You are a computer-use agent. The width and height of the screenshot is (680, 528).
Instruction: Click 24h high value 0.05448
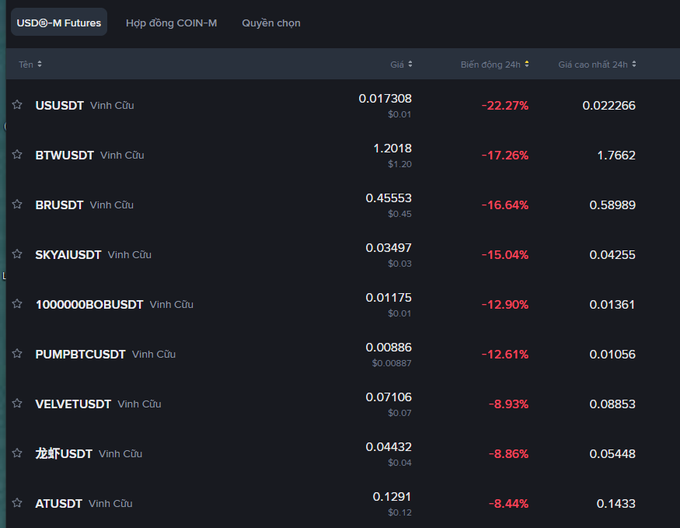point(612,454)
